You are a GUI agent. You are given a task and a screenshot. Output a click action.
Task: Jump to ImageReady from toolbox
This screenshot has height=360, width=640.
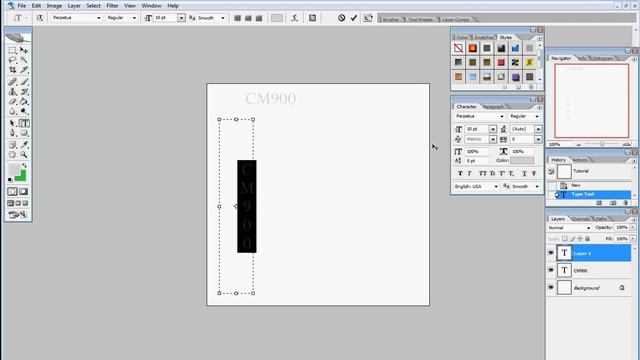click(18, 214)
